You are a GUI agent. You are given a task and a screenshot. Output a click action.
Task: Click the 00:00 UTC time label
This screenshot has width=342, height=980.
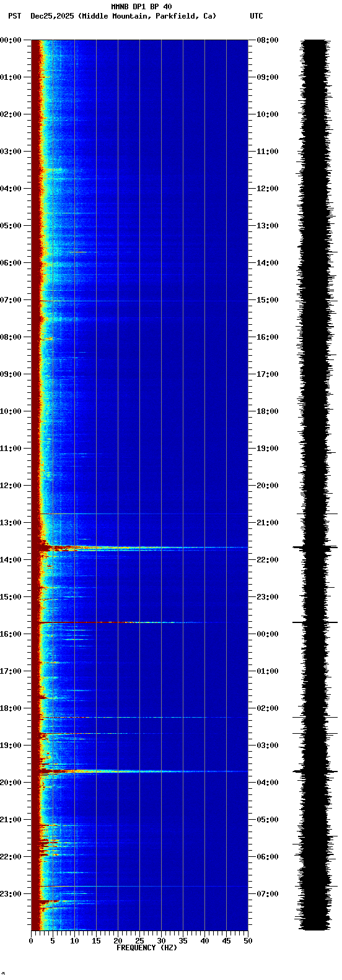268,634
